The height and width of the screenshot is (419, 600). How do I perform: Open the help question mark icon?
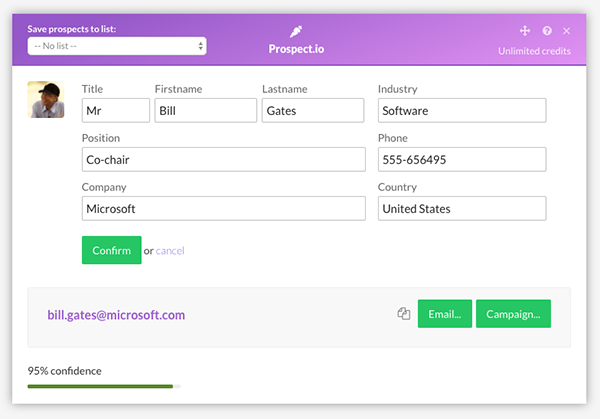[547, 31]
